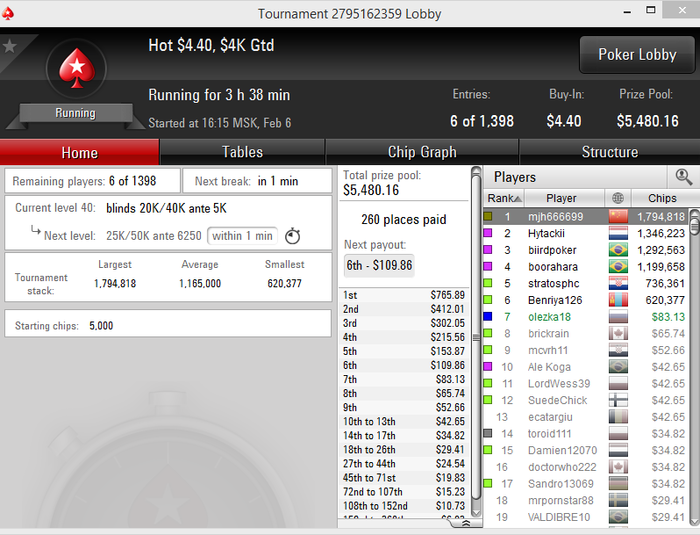
Task: Click the blue color tag for olezka18
Action: (488, 317)
